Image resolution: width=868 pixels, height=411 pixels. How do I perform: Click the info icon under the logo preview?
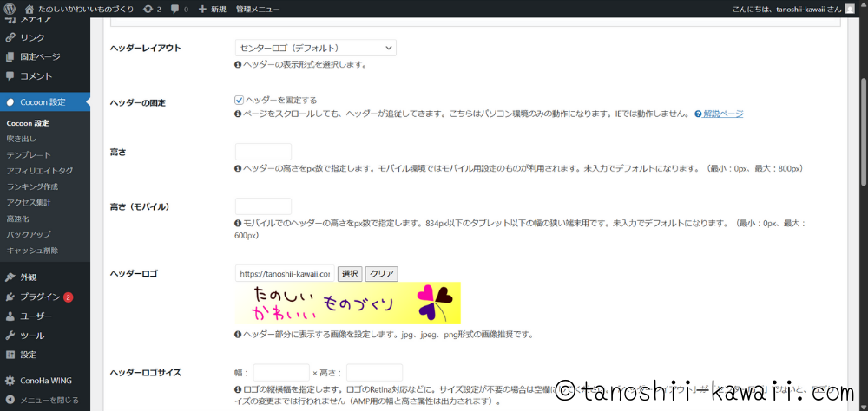point(238,335)
